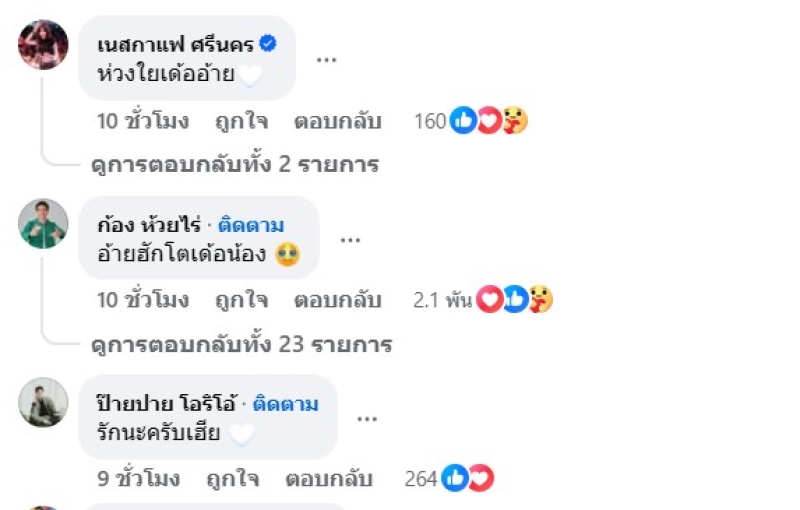This screenshot has height=510, width=800.
Task: Like เนสกาแฟ ศรีนคร's comment with ถูกใจ
Action: 242,122
